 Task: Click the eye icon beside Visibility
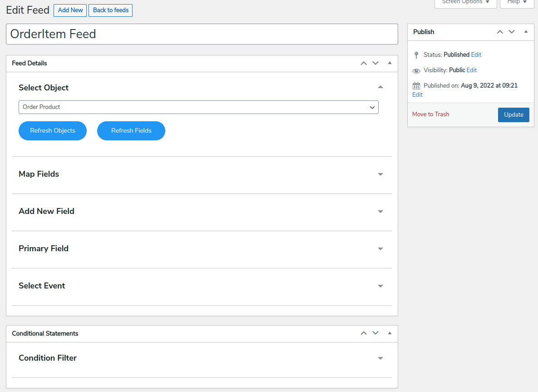[416, 70]
